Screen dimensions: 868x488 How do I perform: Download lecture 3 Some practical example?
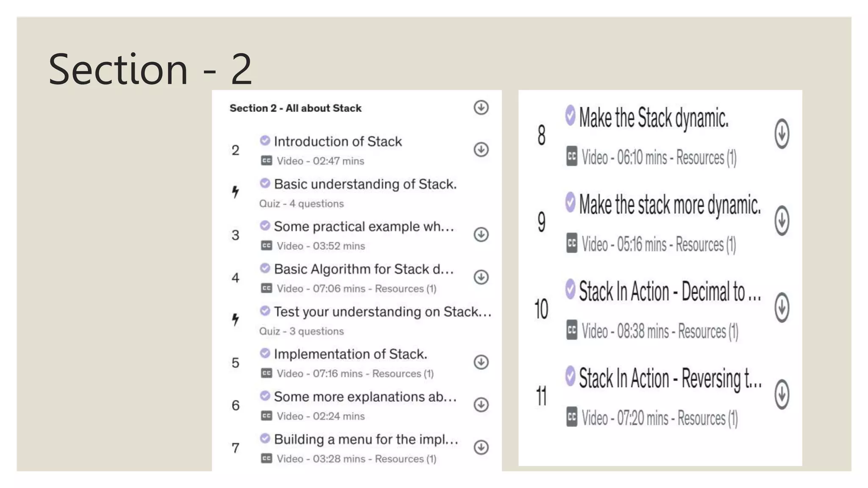[x=481, y=235]
